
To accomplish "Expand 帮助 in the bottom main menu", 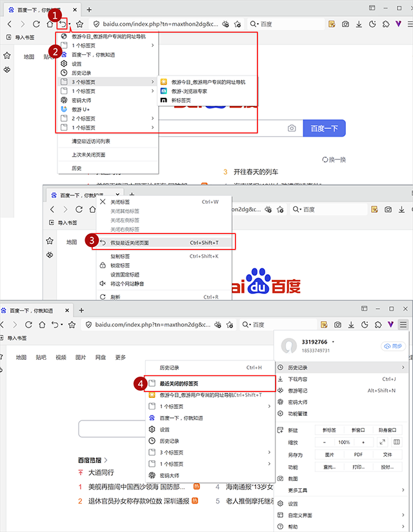I will (x=341, y=527).
